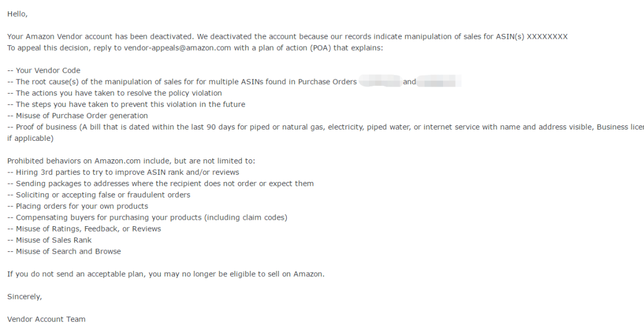Viewport: 644px width, 330px height.
Task: Click "Sending packages to addresses" line
Action: coord(160,184)
